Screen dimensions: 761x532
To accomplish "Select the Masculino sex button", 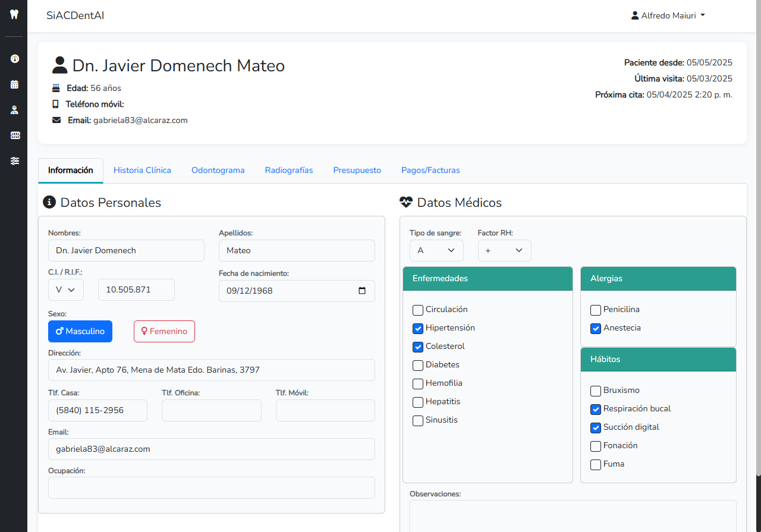I will coord(80,332).
